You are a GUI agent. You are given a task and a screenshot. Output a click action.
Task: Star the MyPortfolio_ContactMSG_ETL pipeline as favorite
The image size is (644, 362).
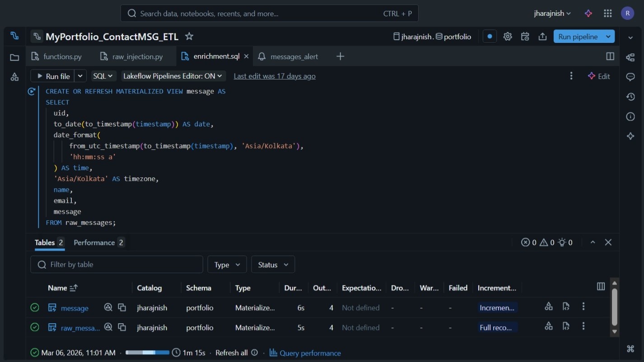189,37
